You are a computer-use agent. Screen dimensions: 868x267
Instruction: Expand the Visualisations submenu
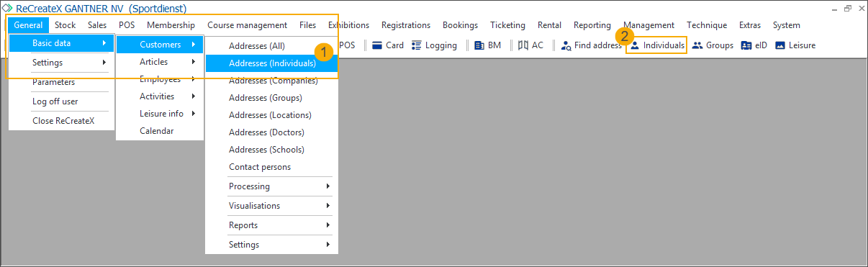point(271,206)
